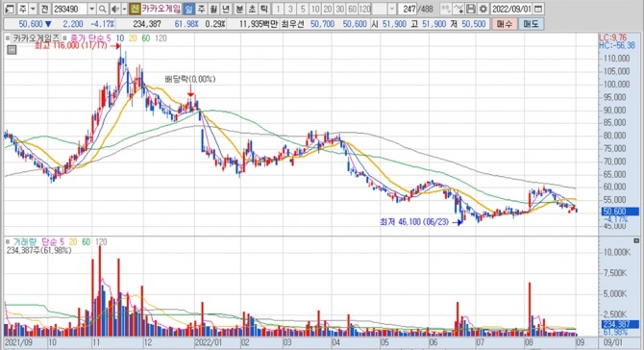Viewport: 644px width, 350px height.
Task: Expand the speaker options dropdown arrow
Action: (124, 9)
